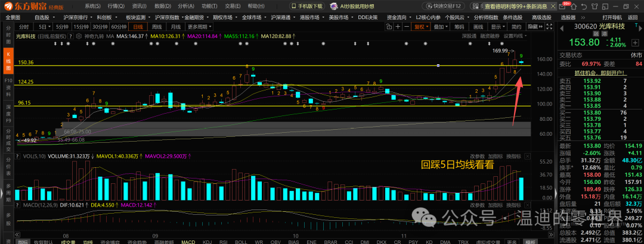Toggle the 筹码 chip distribution panel
This screenshot has height=244, width=644.
pyautogui.click(x=459, y=26)
